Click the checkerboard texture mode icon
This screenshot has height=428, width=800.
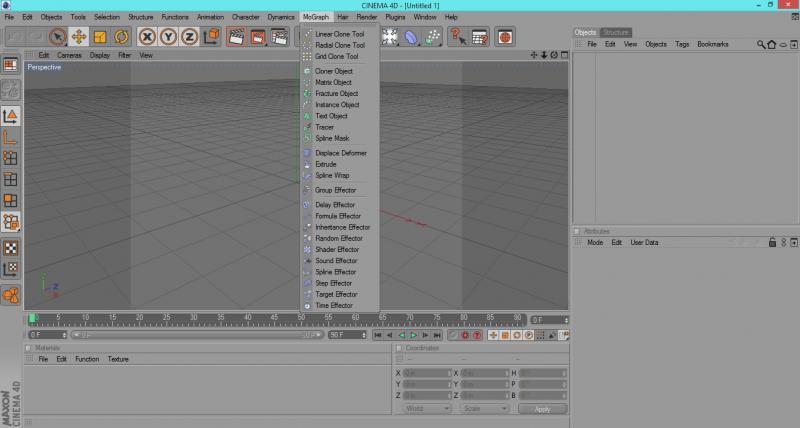(10, 248)
